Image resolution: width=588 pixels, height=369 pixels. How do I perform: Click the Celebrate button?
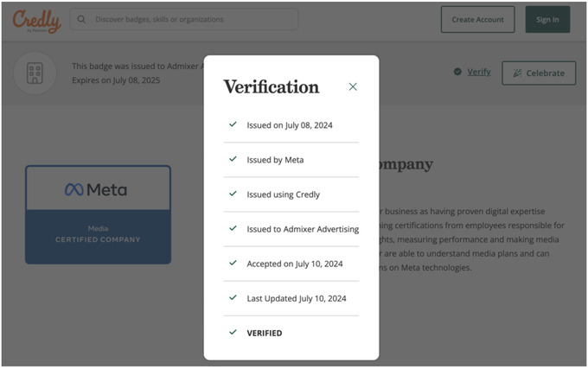pyautogui.click(x=539, y=73)
